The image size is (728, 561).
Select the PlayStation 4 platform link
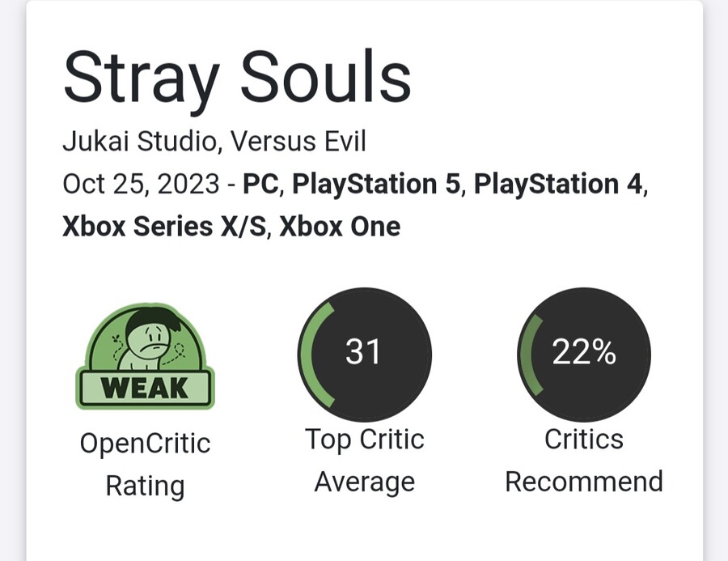(559, 184)
